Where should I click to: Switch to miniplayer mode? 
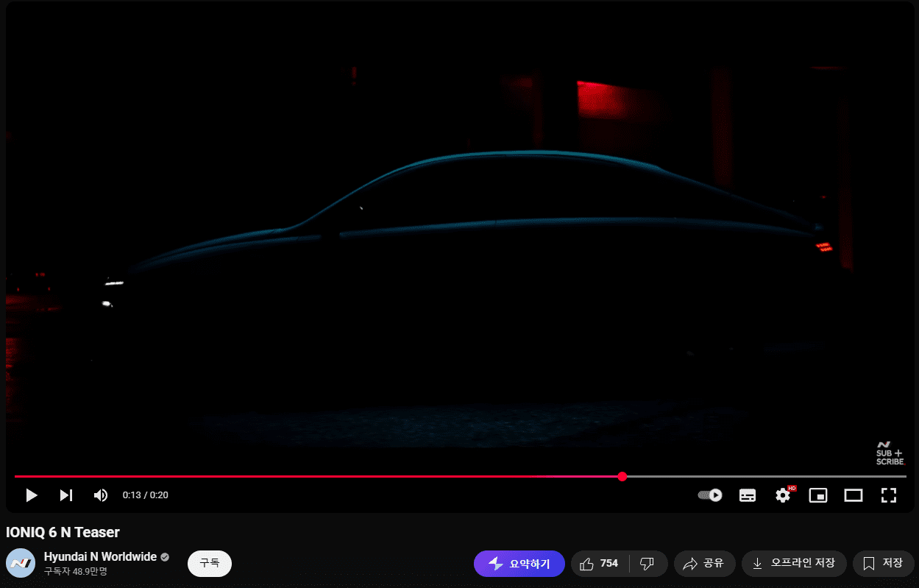tap(818, 495)
